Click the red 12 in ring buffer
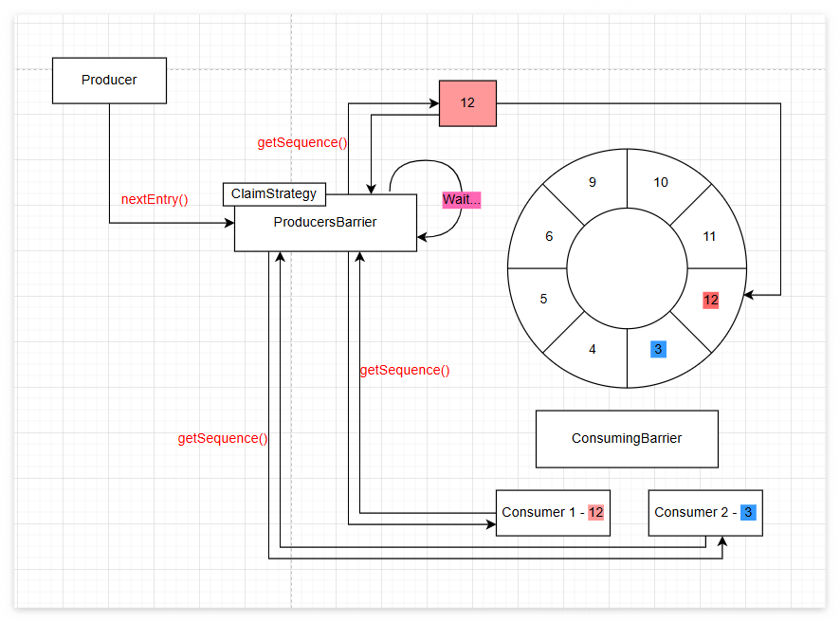The image size is (840, 622). 710,300
